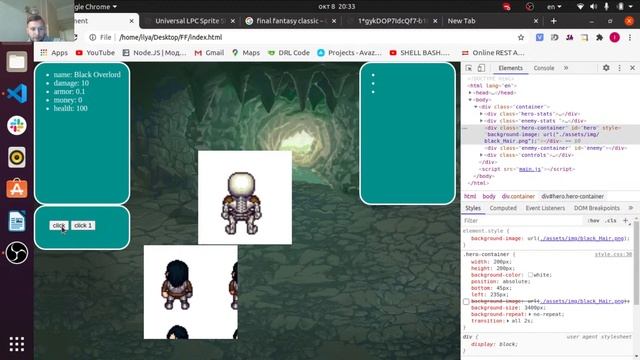Expand the controls div node
640x360 pixels.
481,155
